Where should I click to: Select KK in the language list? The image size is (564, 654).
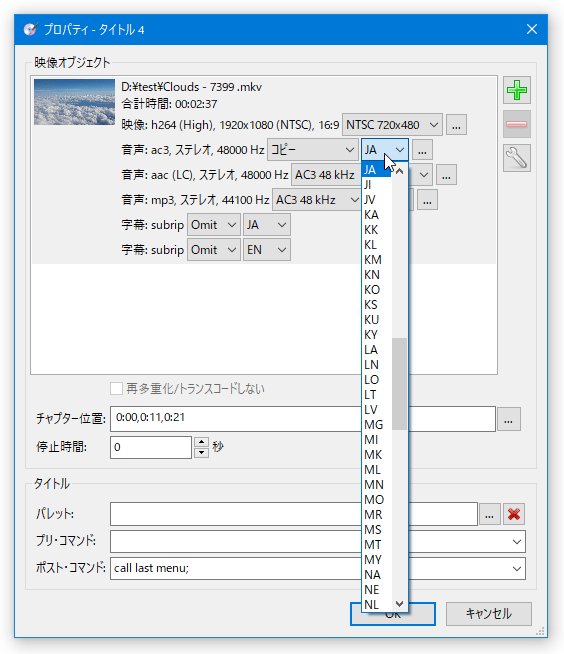tap(377, 230)
